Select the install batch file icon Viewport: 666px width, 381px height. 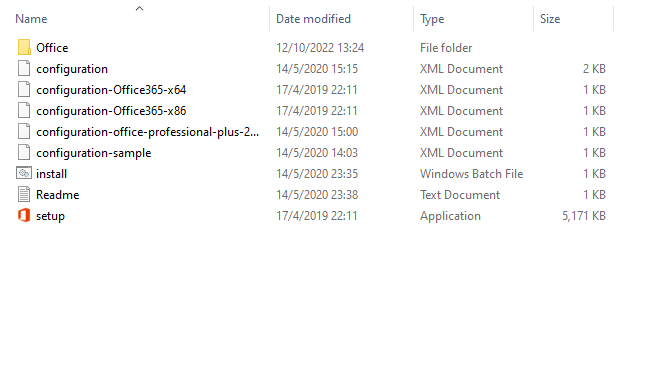[x=24, y=173]
